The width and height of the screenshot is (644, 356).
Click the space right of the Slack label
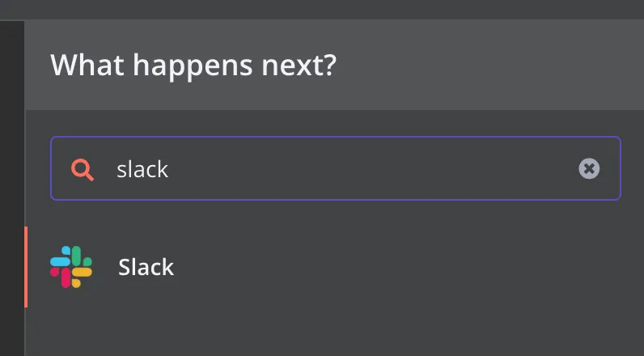point(407,267)
